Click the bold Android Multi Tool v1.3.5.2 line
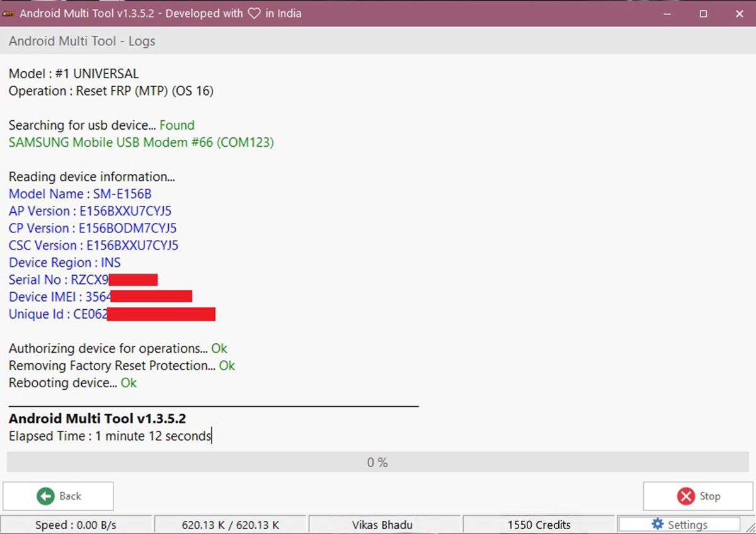Viewport: 756px width, 534px height. click(x=97, y=419)
